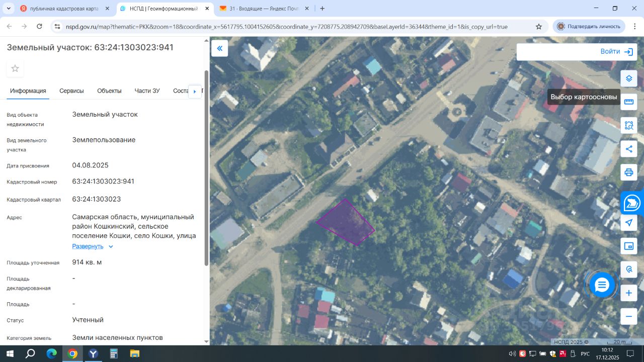Open the Windows Start menu
The height and width of the screenshot is (362, 644).
(x=10, y=353)
